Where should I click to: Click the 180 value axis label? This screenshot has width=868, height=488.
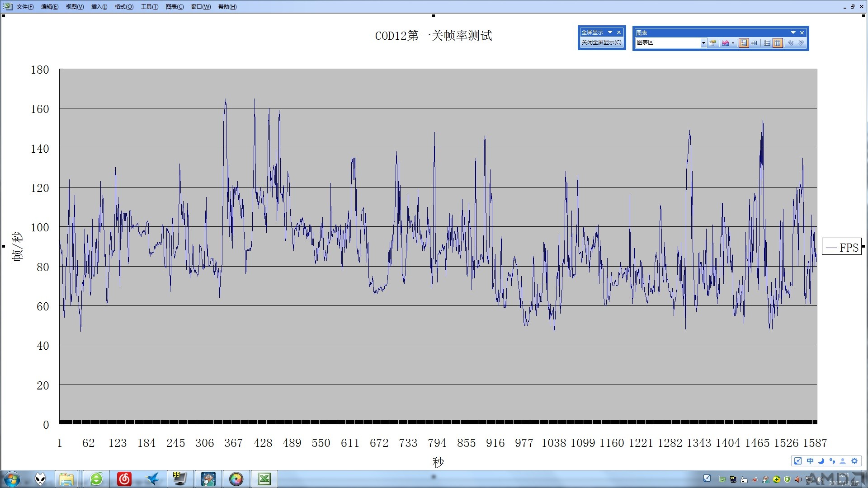click(x=40, y=70)
